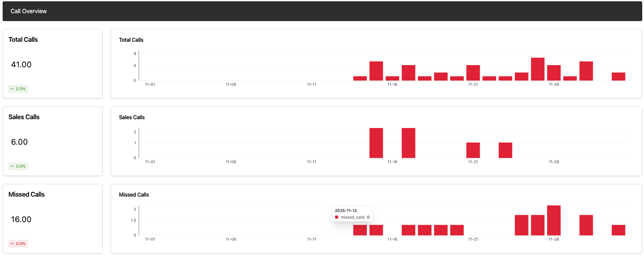
Task: Click the Missed Calls chart title label
Action: [133, 194]
